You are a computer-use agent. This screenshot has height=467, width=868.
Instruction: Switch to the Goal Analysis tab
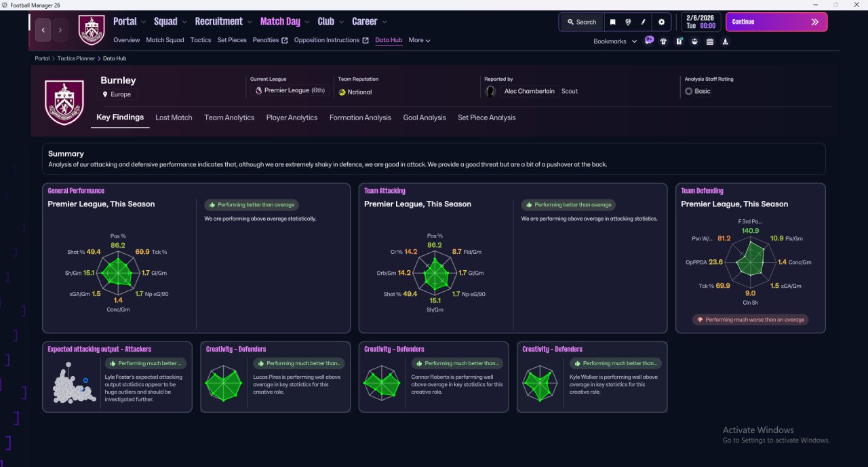[x=425, y=117]
